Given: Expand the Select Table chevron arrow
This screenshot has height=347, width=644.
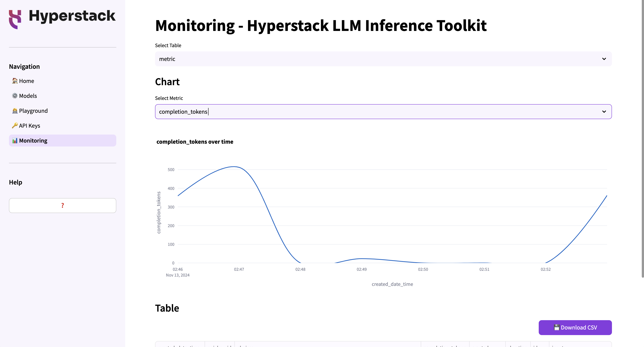Looking at the screenshot, I should click(x=604, y=59).
